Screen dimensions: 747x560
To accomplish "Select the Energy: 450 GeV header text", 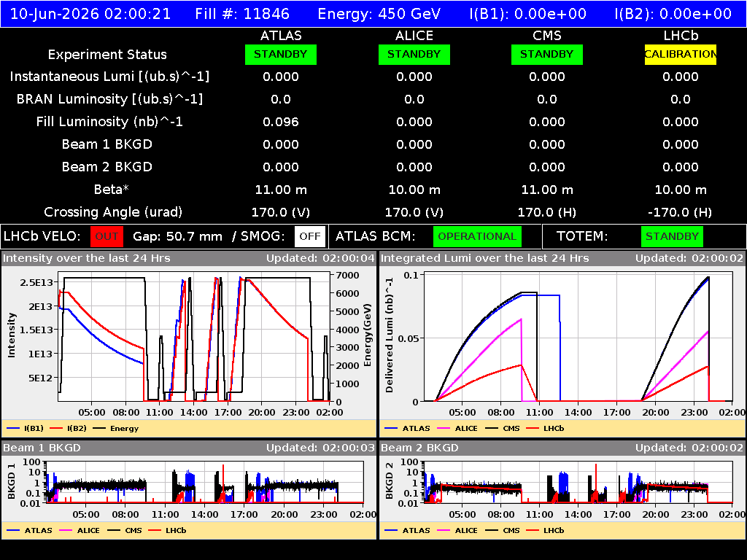I will 379,13.
